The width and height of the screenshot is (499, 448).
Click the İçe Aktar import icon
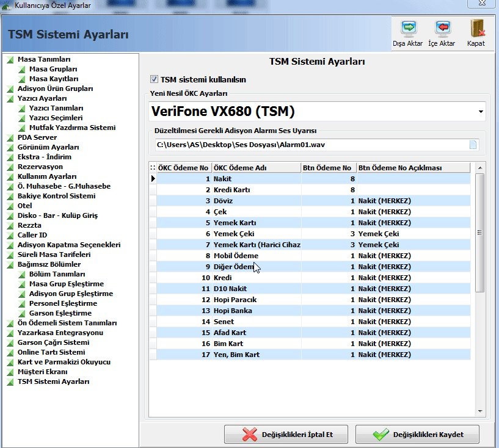tap(443, 28)
